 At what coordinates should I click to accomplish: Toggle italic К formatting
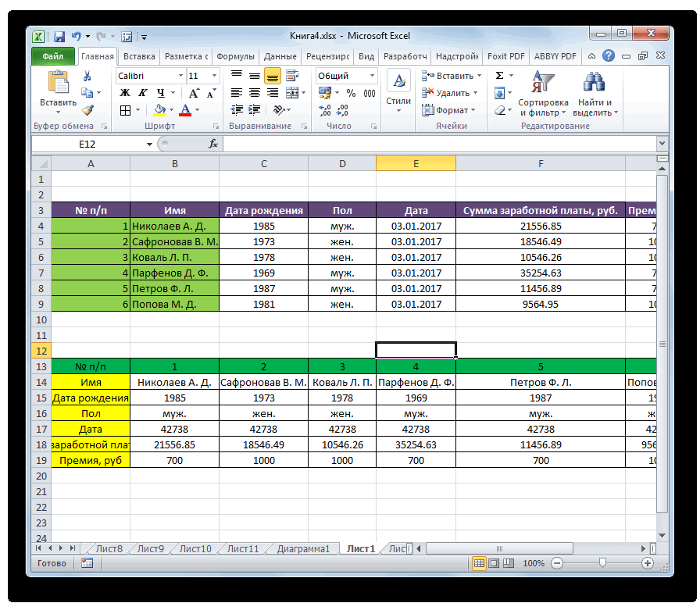click(x=141, y=93)
